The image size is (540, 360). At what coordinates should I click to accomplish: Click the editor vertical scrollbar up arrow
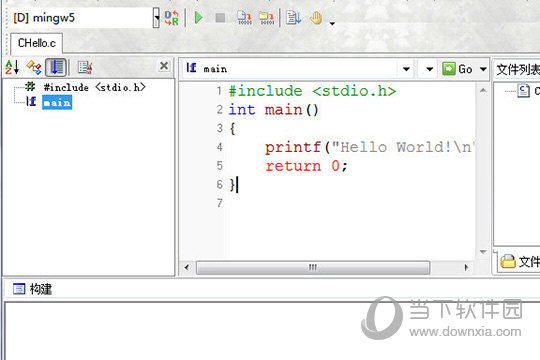click(x=483, y=91)
